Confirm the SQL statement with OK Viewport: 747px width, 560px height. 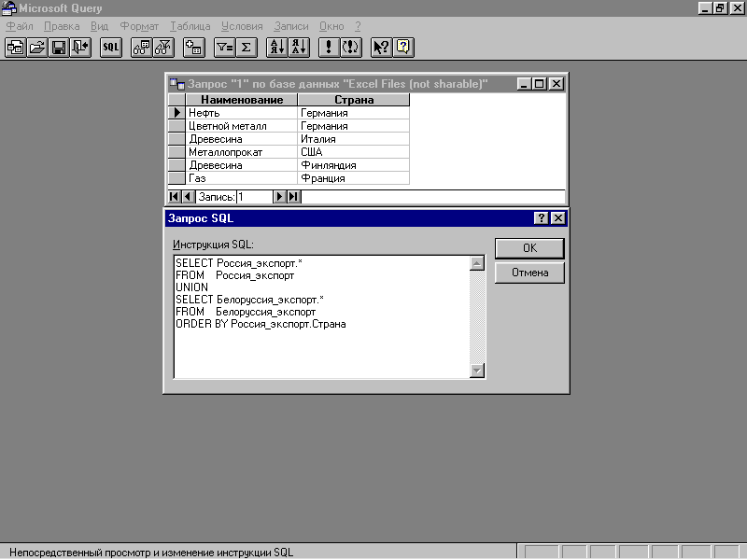point(529,248)
